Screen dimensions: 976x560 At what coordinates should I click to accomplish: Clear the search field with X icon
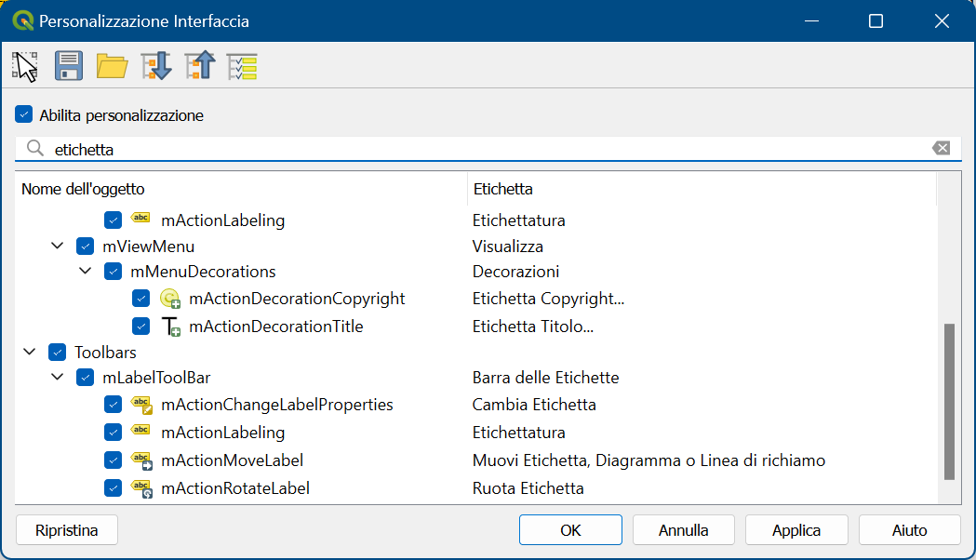coord(942,148)
